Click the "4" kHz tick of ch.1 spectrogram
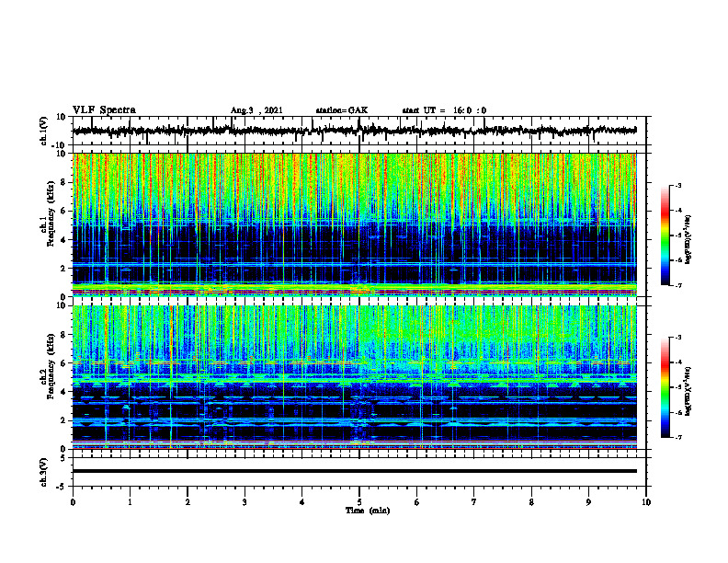Screen dimensions: 728x563 tap(63, 240)
